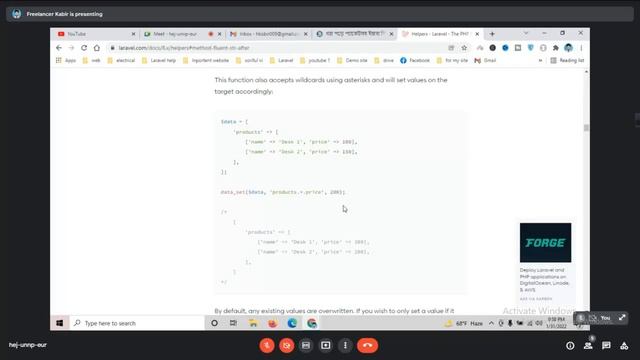Open the web bookmark folder
The height and width of the screenshot is (360, 640).
point(91,60)
